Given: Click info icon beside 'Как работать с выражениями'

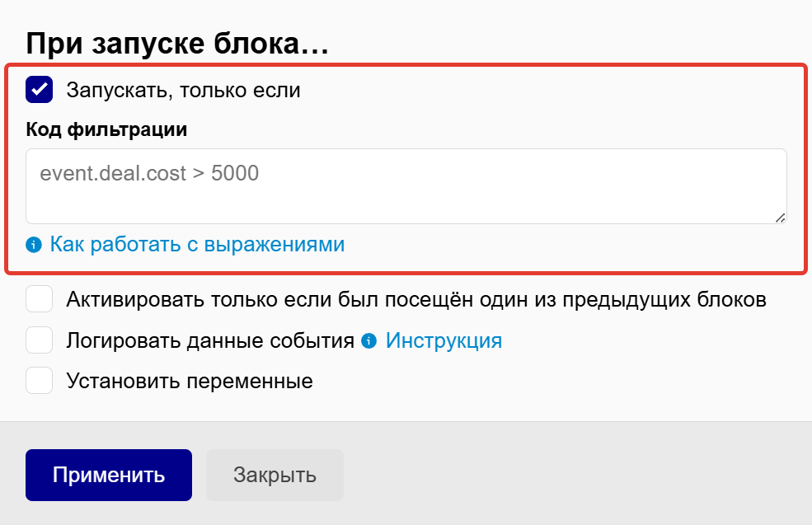Looking at the screenshot, I should (x=34, y=245).
